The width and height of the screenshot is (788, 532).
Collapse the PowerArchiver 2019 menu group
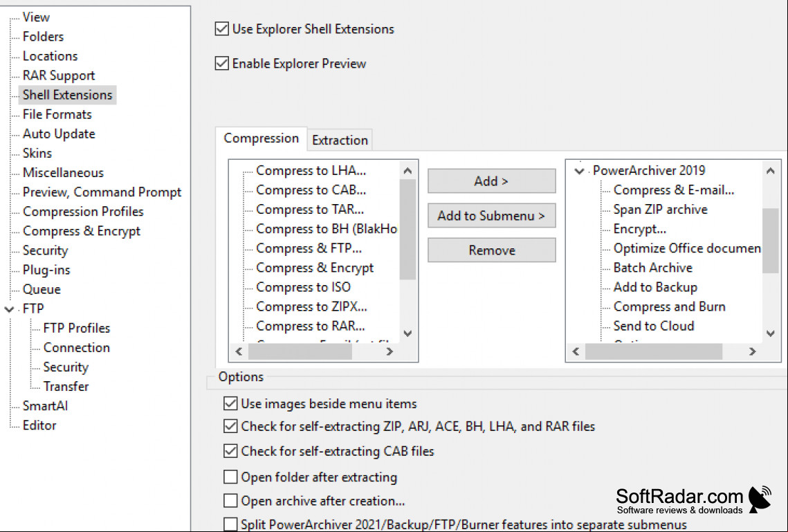coord(580,171)
